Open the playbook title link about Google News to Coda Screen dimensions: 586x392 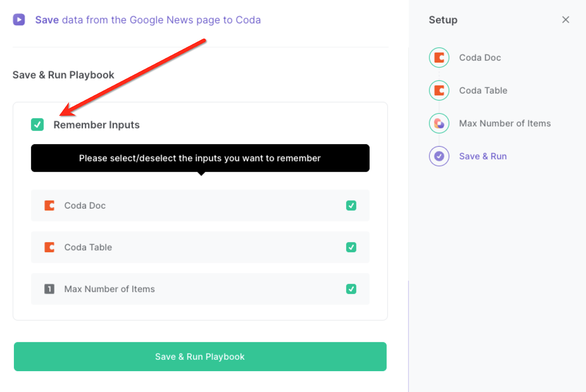pos(148,20)
